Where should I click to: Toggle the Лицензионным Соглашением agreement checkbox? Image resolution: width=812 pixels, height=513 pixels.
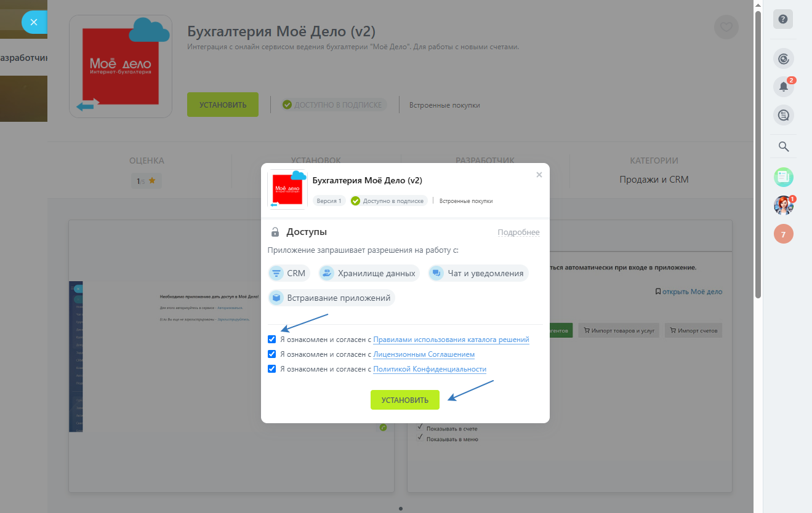[272, 354]
